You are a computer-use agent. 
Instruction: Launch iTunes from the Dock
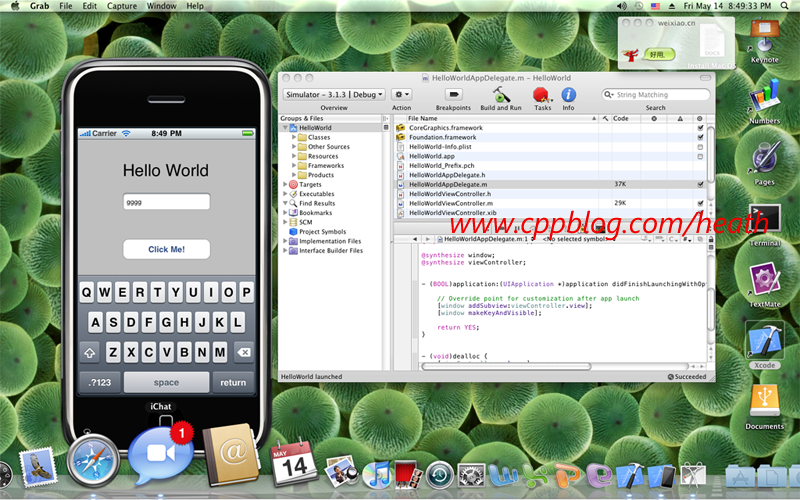coord(377,474)
